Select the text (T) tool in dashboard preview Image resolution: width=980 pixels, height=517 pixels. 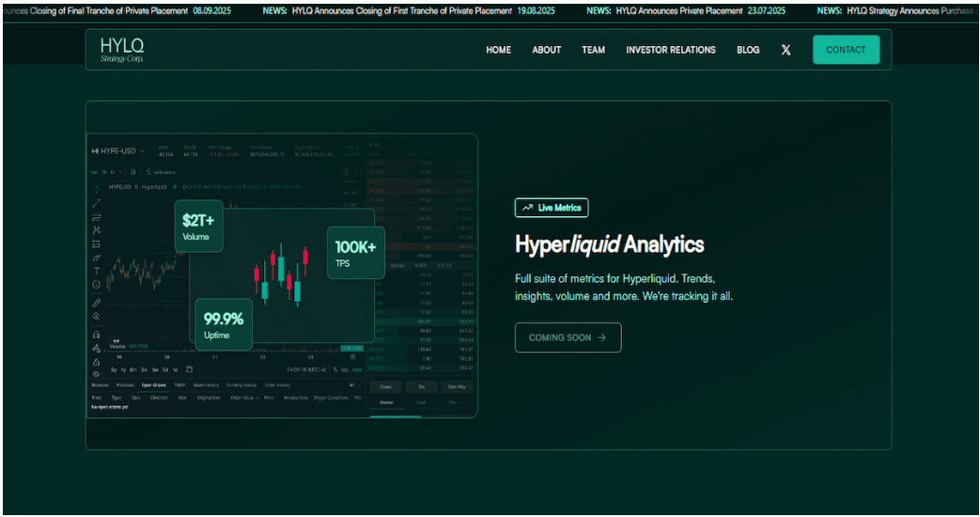[x=96, y=272]
